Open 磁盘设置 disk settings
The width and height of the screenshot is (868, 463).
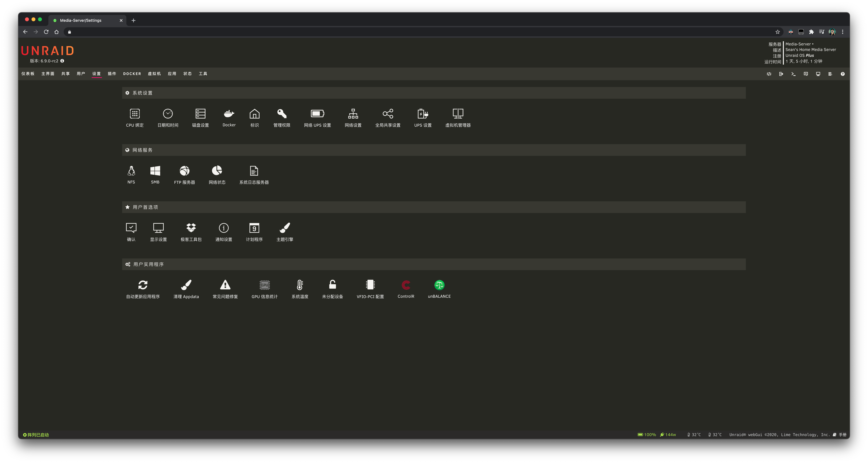(x=200, y=114)
